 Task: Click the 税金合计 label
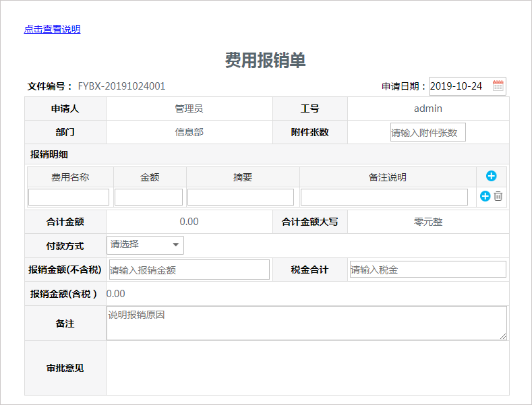309,270
